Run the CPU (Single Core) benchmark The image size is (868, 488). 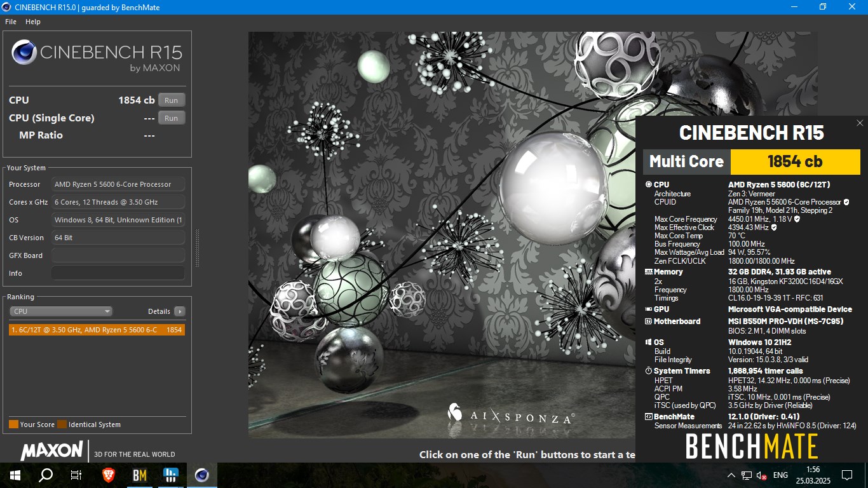[x=172, y=118]
